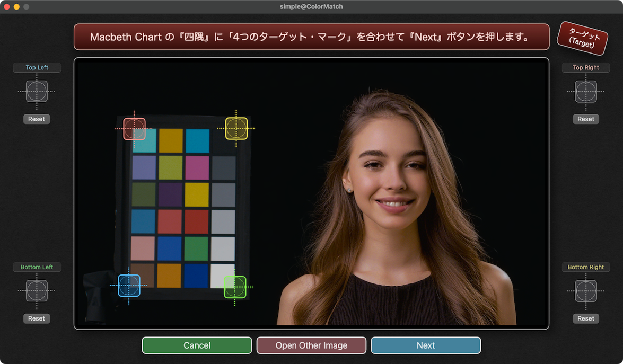Click the orange patch in chart's bottom row
The height and width of the screenshot is (364, 623).
click(x=169, y=276)
